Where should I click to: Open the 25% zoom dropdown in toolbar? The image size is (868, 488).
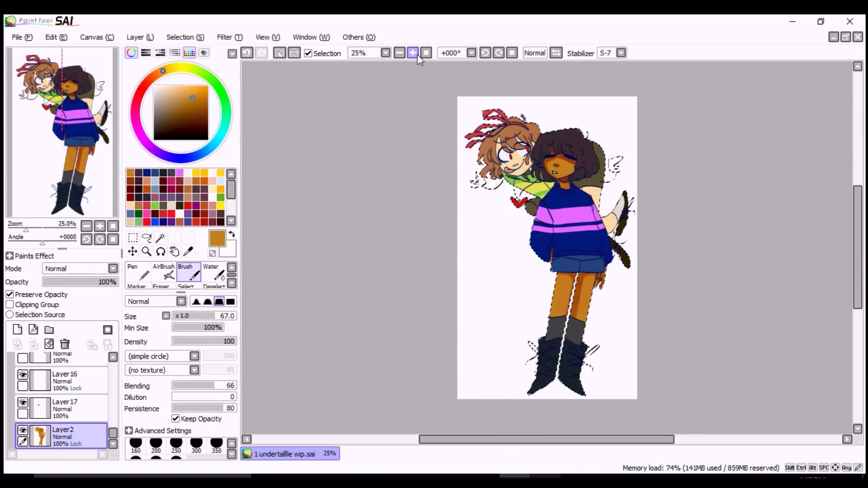385,53
